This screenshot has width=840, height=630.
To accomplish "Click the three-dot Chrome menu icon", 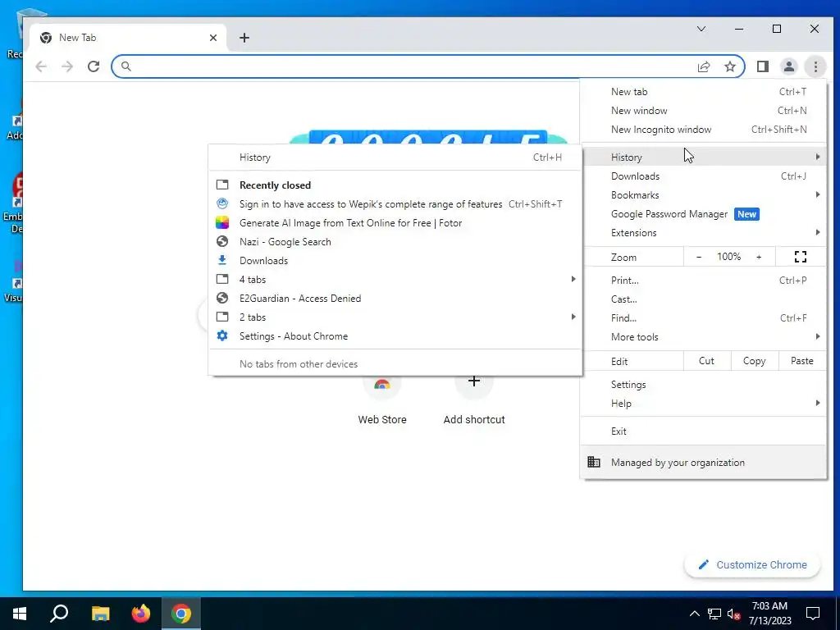I will tap(815, 66).
